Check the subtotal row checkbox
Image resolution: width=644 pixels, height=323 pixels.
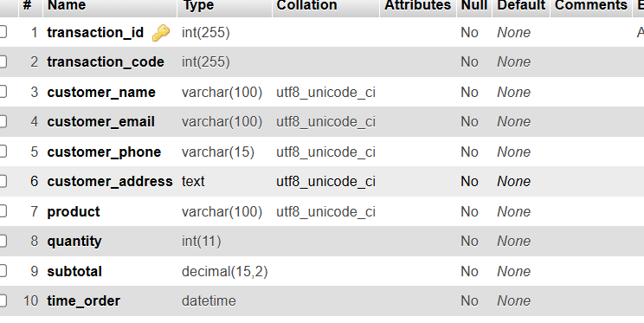tap(3, 271)
